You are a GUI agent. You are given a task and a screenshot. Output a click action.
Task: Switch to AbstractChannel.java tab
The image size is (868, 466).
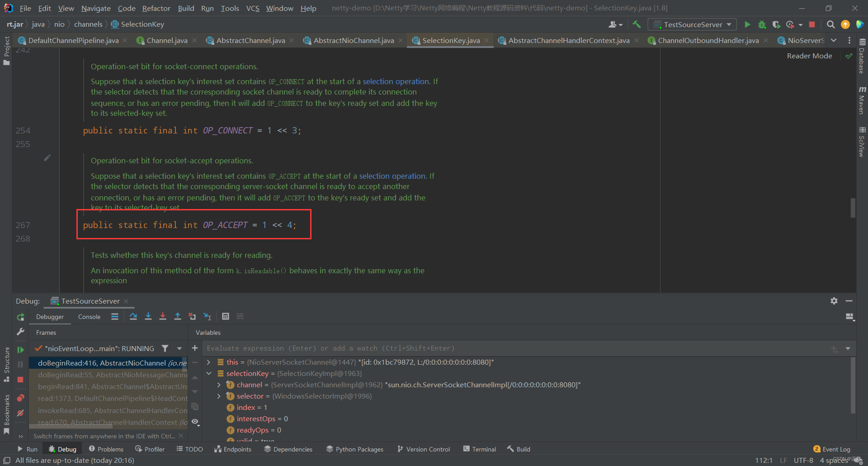pyautogui.click(x=250, y=40)
